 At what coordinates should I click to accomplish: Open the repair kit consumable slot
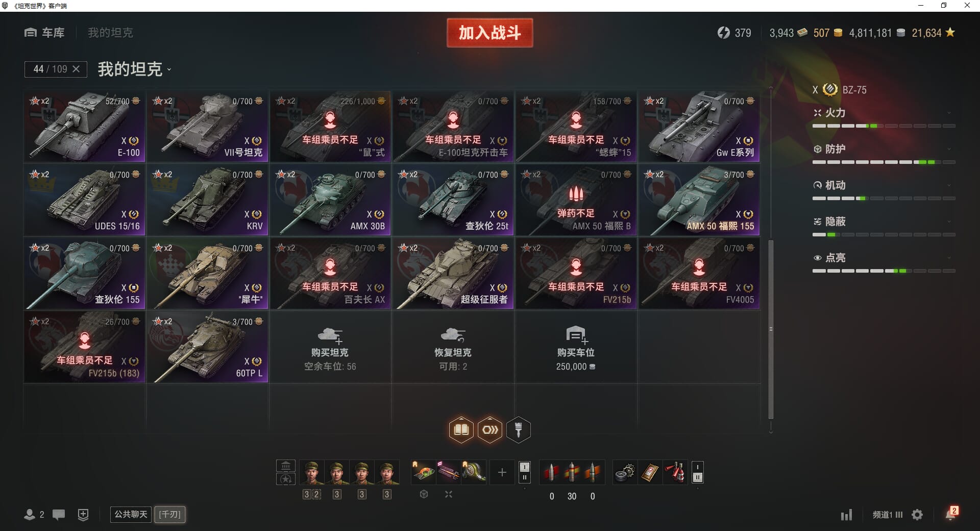pyautogui.click(x=625, y=472)
